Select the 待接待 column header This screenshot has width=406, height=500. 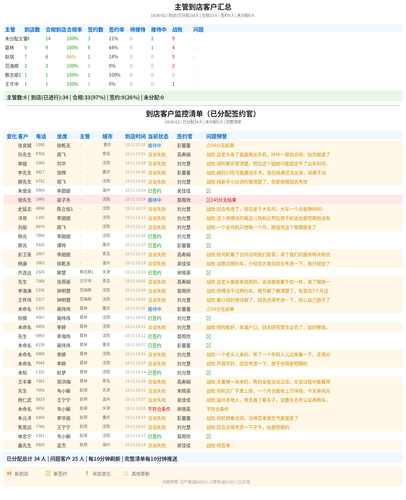(138, 30)
